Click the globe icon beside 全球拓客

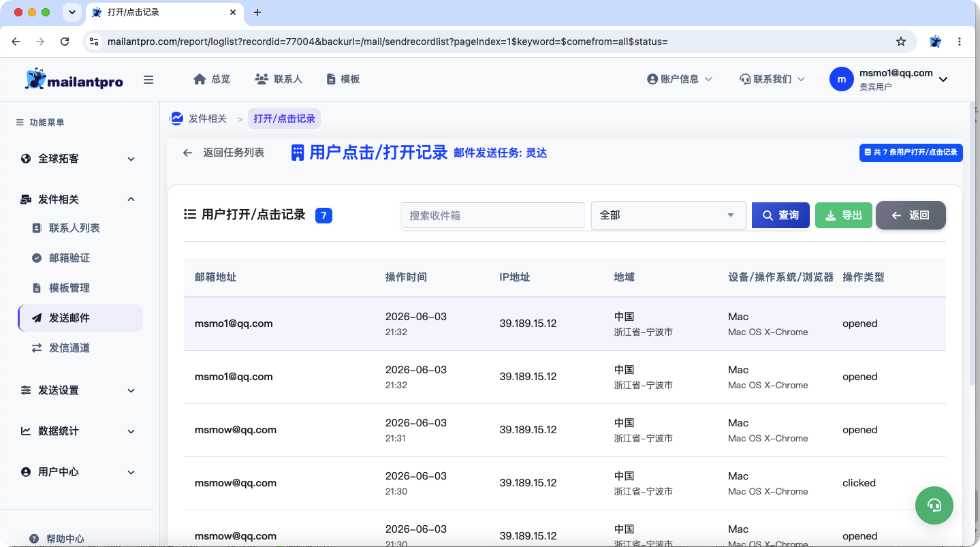coord(26,159)
